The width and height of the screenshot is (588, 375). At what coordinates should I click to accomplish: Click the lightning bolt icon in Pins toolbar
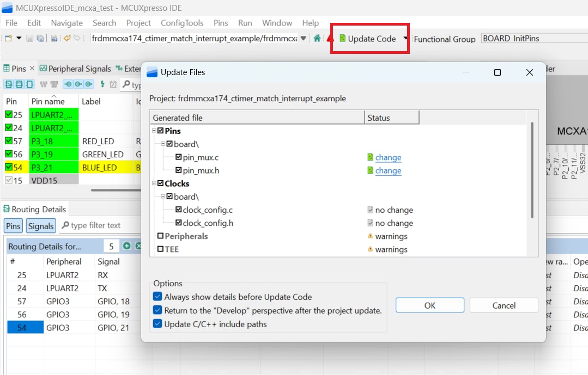click(x=103, y=83)
